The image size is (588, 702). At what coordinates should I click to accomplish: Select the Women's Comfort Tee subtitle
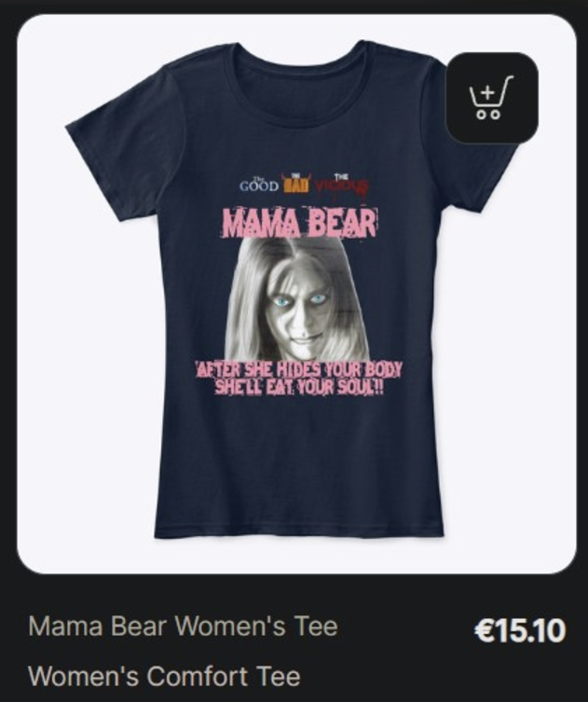point(164,676)
